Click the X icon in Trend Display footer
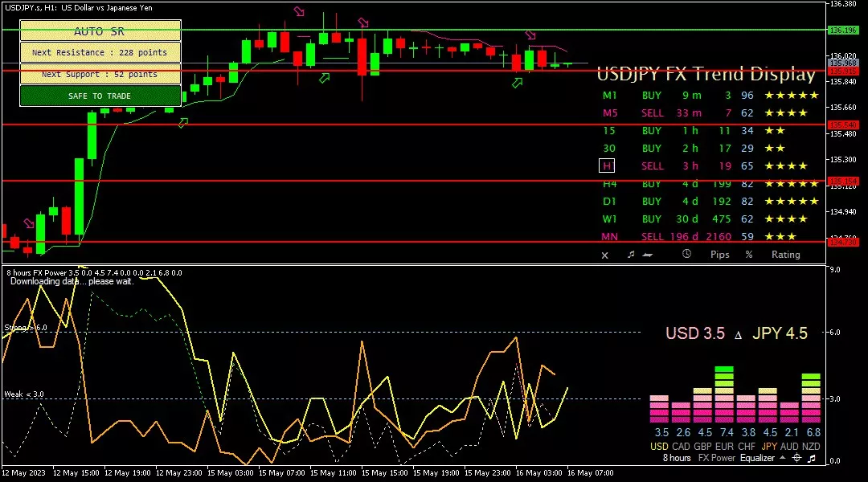This screenshot has width=868, height=482. coord(605,255)
